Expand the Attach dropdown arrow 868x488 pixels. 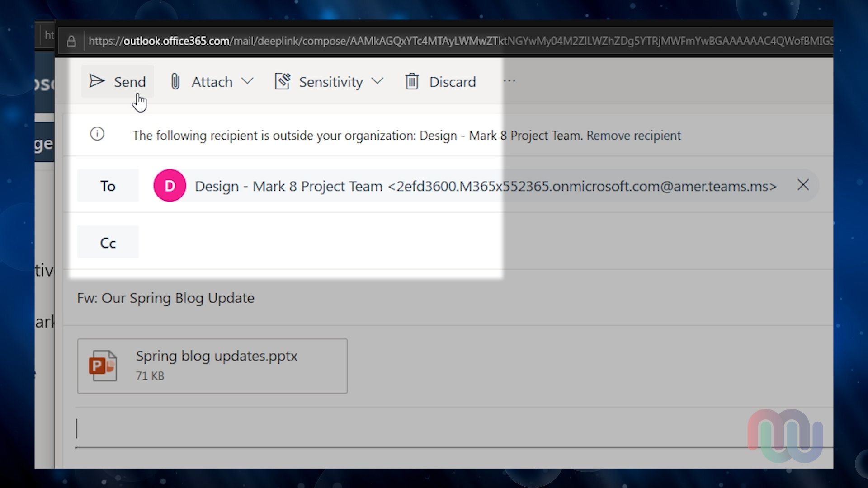tap(248, 81)
